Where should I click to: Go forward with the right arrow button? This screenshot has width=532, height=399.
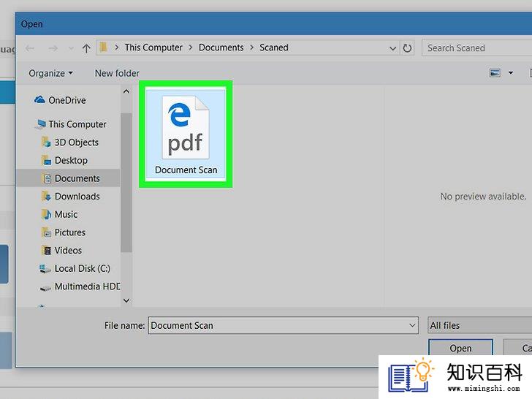coord(53,48)
